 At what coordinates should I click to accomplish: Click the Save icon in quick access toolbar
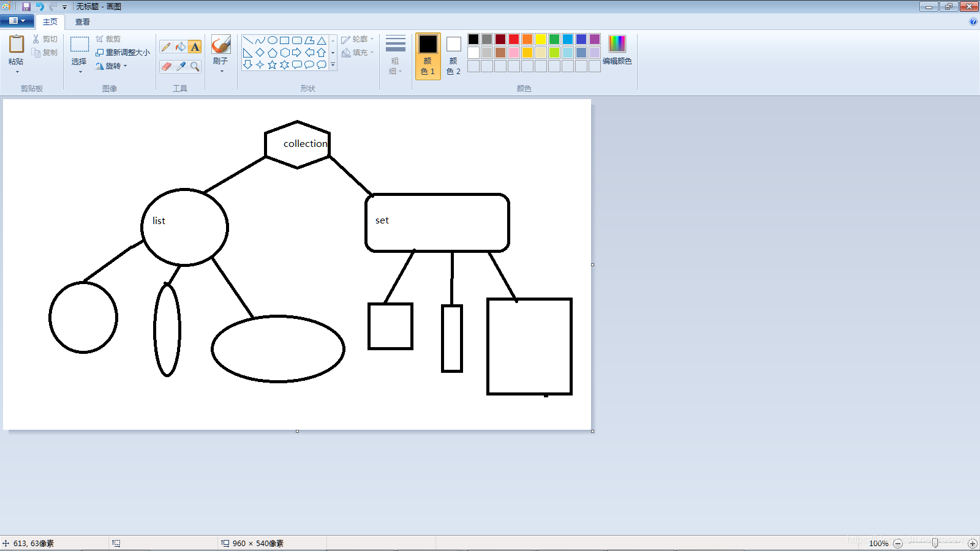[x=25, y=6]
